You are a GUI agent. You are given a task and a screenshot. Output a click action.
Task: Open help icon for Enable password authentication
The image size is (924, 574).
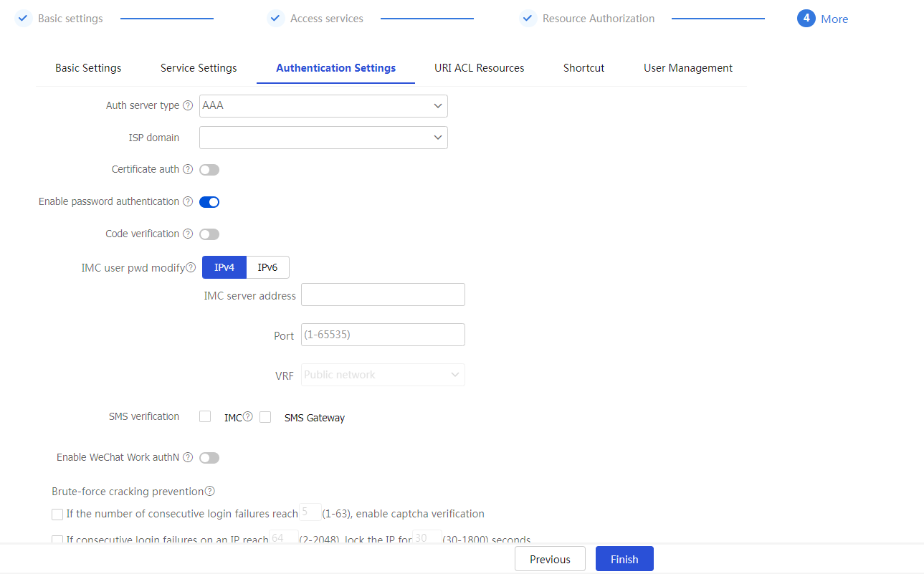click(x=188, y=202)
